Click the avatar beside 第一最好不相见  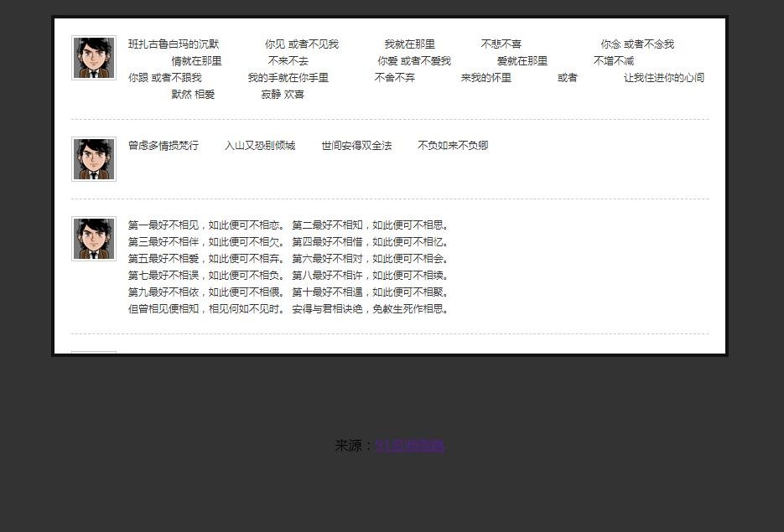pos(94,239)
